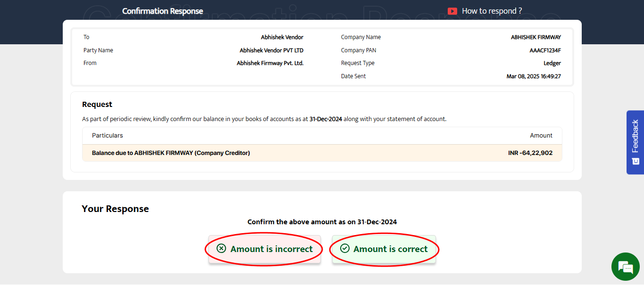Click the Confirmation Response page title
The image size is (644, 285).
pos(162,11)
